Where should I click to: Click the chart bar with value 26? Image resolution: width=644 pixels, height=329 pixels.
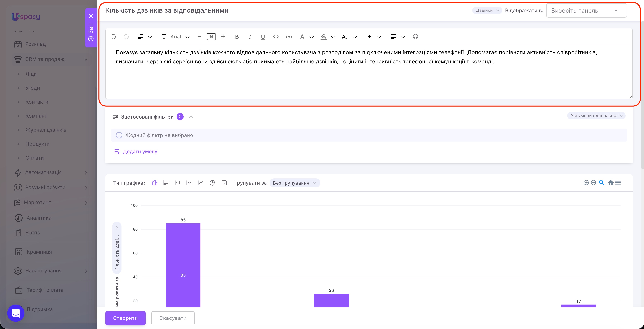[331, 300]
